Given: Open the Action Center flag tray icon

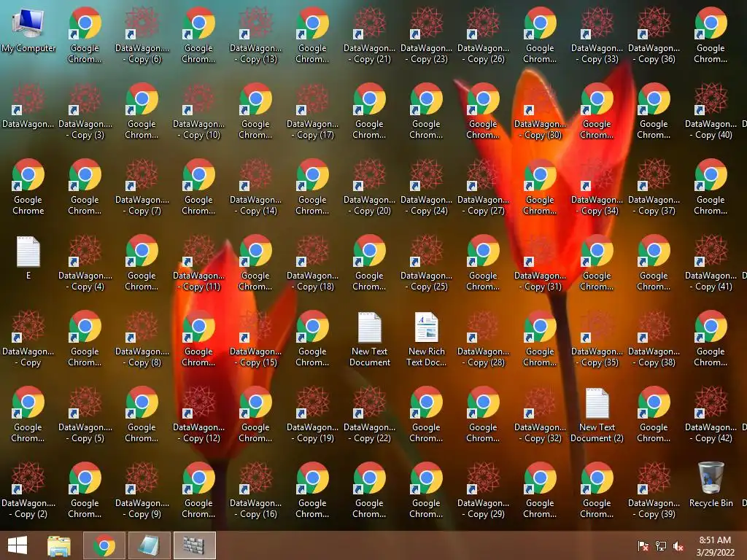Looking at the screenshot, I should pos(643,545).
